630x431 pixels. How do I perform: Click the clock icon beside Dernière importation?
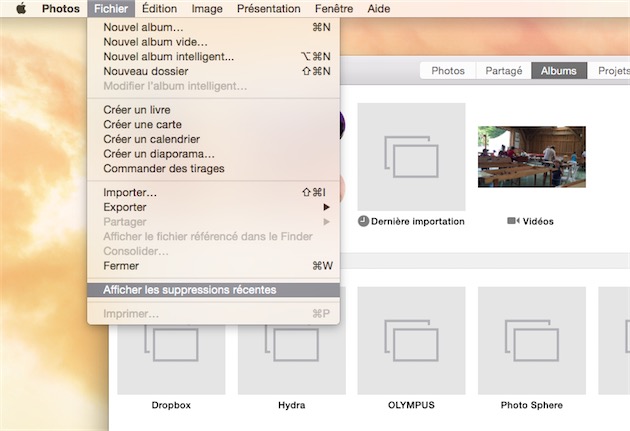click(x=363, y=221)
